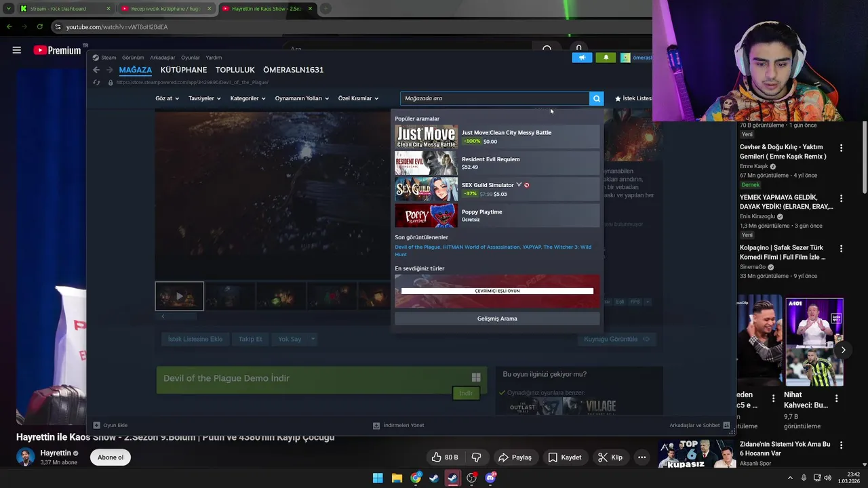Open a new browser tab
Image resolution: width=868 pixels, height=488 pixels.
tap(325, 9)
